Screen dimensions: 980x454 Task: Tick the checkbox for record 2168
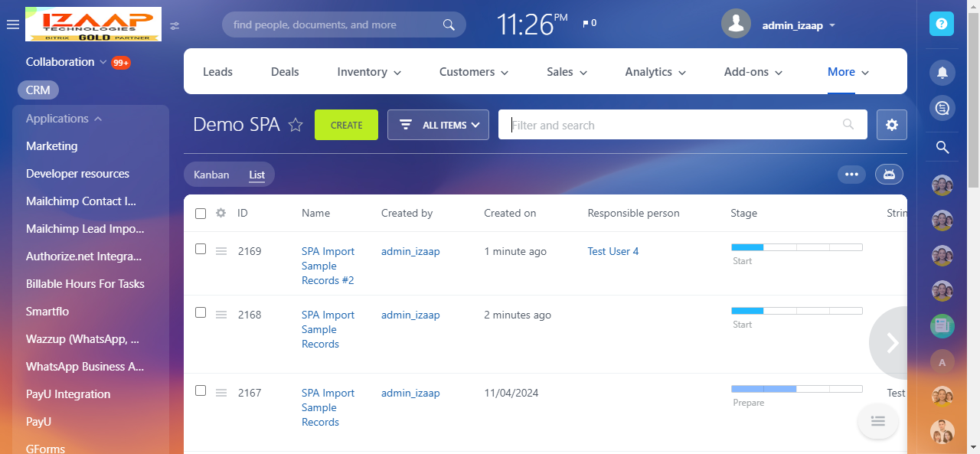pos(201,312)
